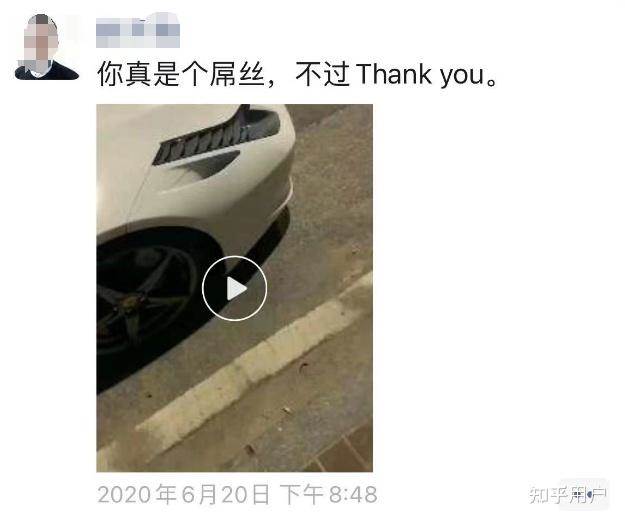The width and height of the screenshot is (625, 517).
Task: Click the English words Thank you
Action: 421,75
